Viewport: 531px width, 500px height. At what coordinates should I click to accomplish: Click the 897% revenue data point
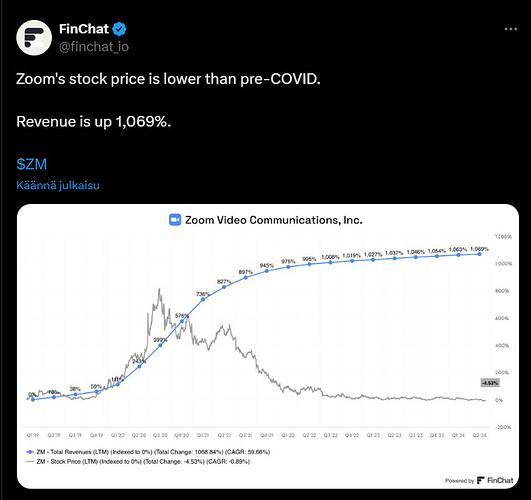tap(246, 277)
